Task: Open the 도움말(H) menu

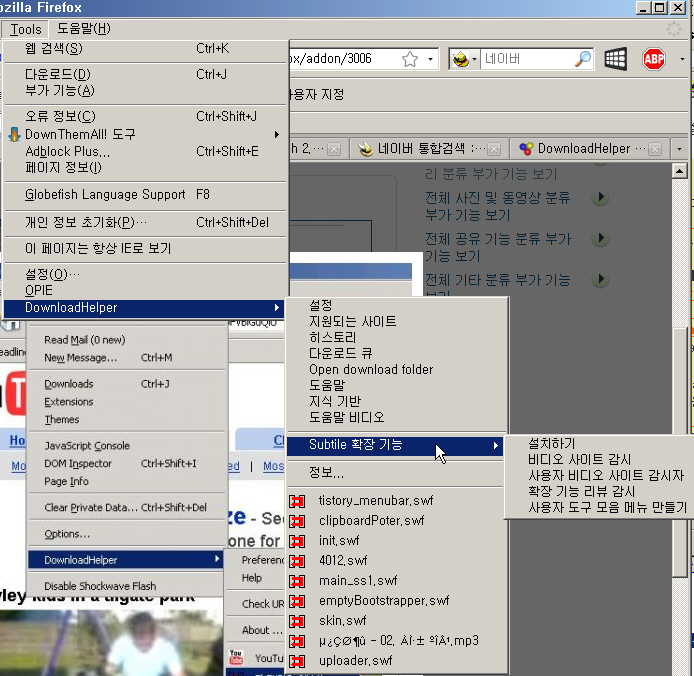Action: pos(84,29)
